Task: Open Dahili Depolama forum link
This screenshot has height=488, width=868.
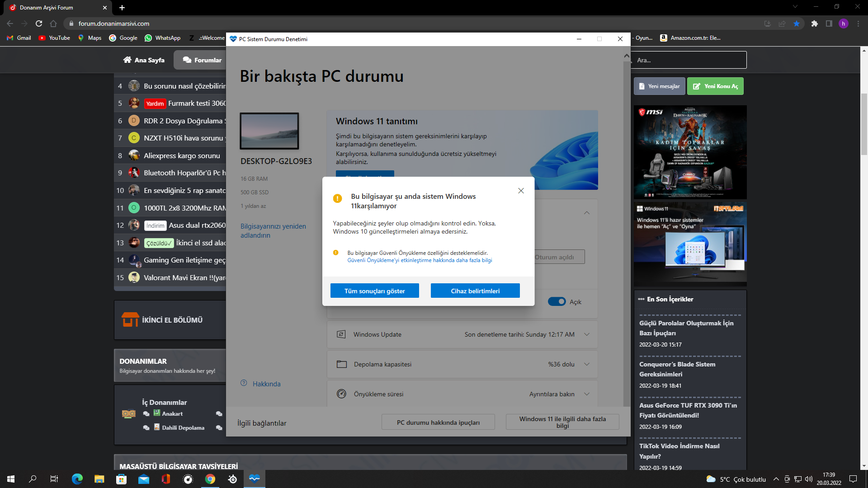Action: [x=183, y=427]
